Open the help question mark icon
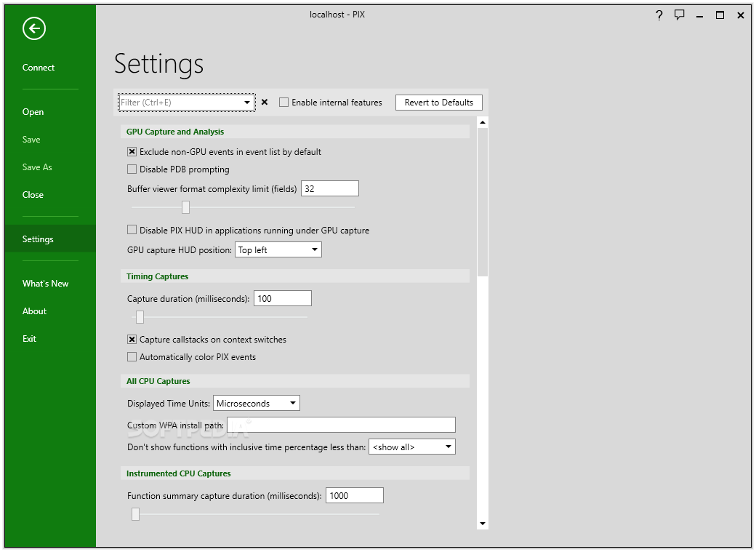Screen dimensions: 756x552 [659, 15]
